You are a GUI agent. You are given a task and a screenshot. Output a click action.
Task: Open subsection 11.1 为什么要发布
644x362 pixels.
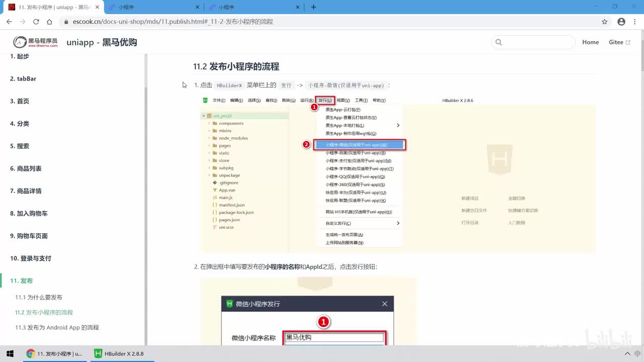(x=39, y=297)
